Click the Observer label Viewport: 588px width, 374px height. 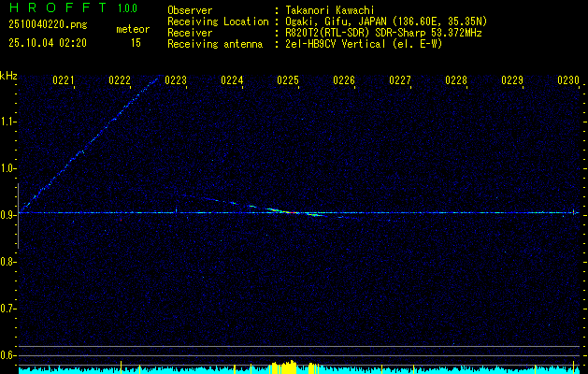pyautogui.click(x=190, y=10)
